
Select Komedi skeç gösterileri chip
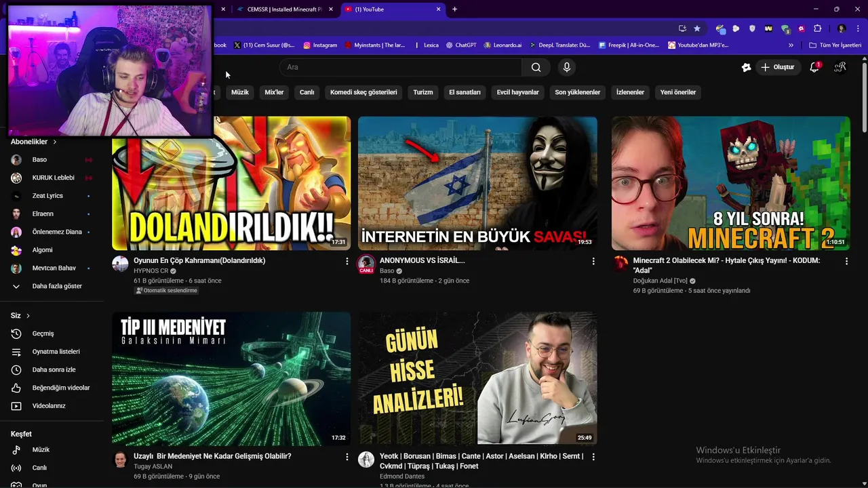pyautogui.click(x=363, y=92)
